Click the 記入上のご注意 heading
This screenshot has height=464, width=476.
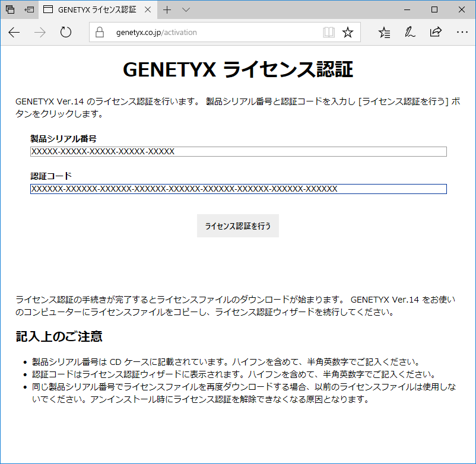coord(59,336)
